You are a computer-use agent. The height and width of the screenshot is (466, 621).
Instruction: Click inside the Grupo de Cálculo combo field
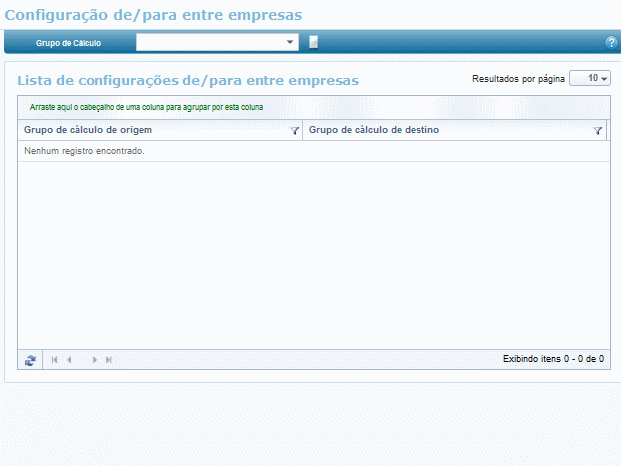[210, 42]
